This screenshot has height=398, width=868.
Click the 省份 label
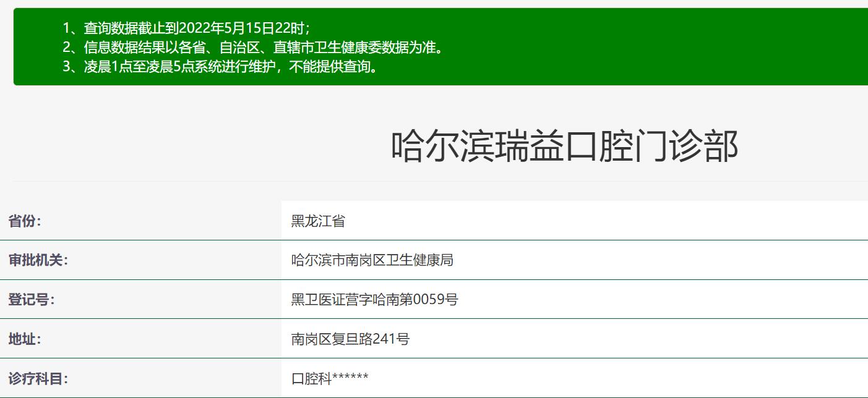tap(25, 221)
